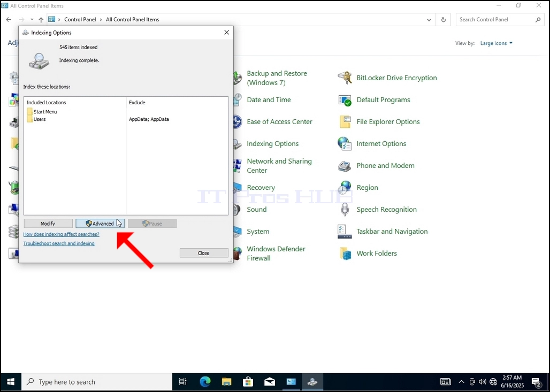Open 'Troubleshoot search and indexing' link
The image size is (550, 392).
(x=59, y=243)
